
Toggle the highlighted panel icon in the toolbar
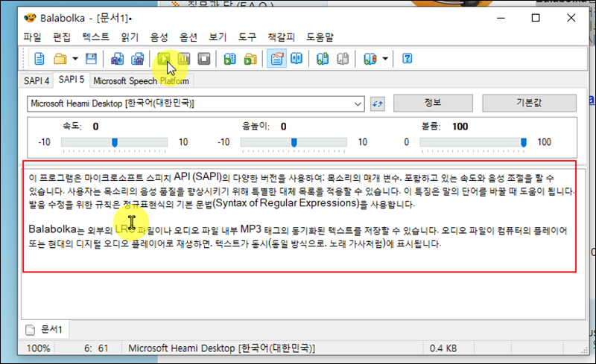[x=276, y=59]
